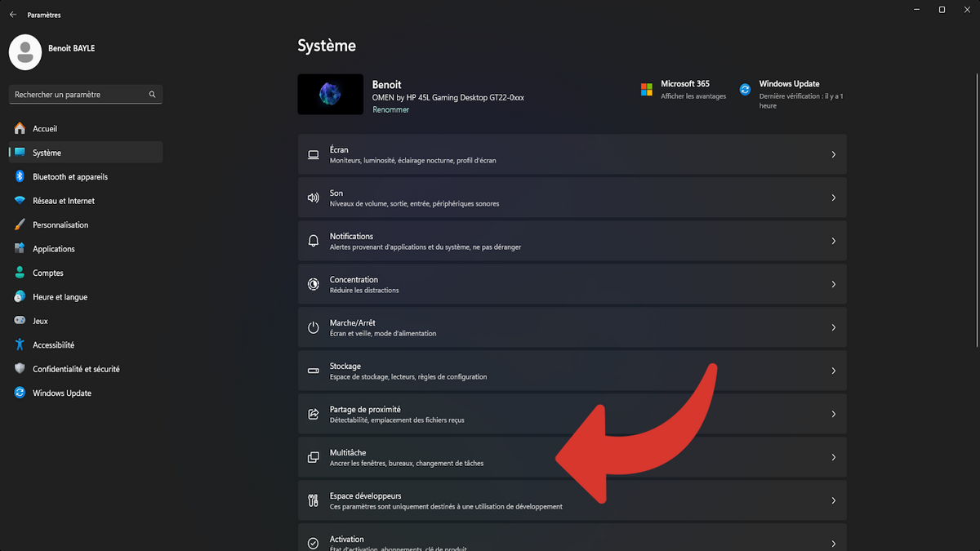Click the Concentration focus icon
The width and height of the screenshot is (980, 551).
(x=313, y=285)
